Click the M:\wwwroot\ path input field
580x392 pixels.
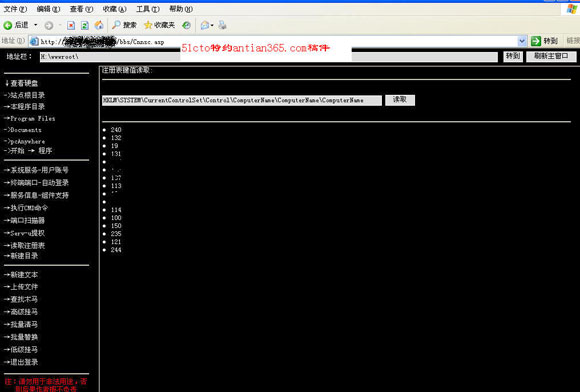click(x=269, y=57)
